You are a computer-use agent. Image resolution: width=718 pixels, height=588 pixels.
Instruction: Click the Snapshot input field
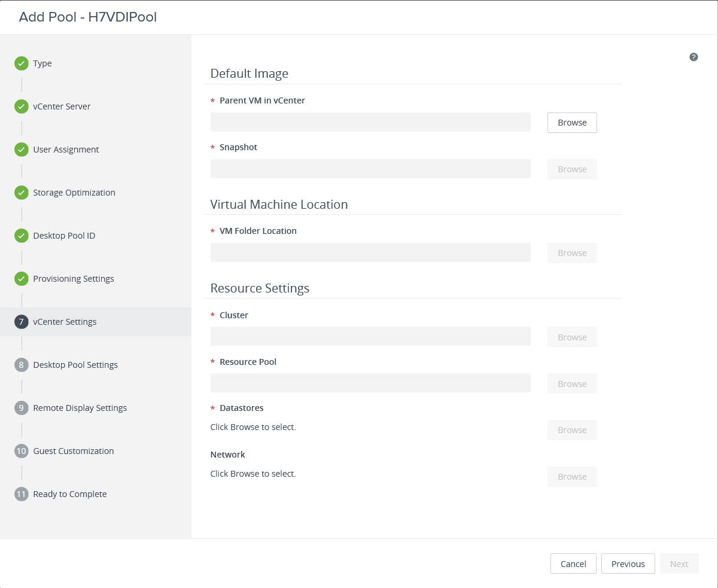click(x=370, y=169)
